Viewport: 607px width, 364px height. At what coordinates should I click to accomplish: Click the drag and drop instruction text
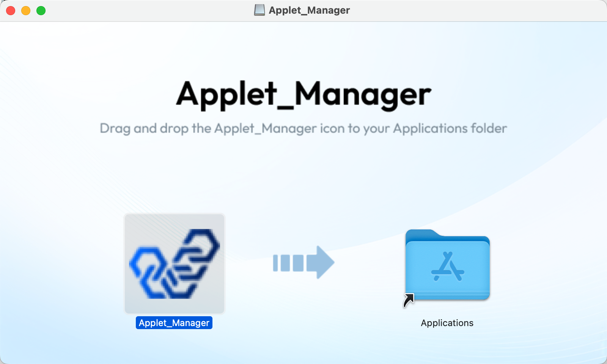(x=303, y=129)
